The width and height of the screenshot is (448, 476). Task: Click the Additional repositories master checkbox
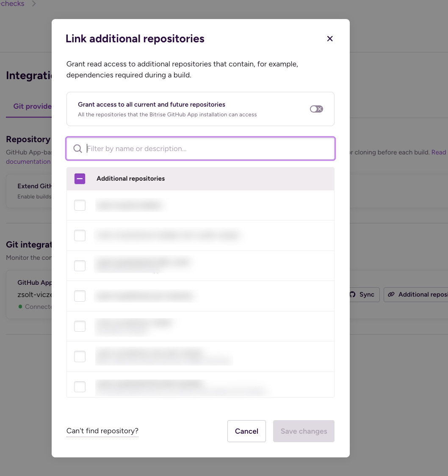[80, 179]
